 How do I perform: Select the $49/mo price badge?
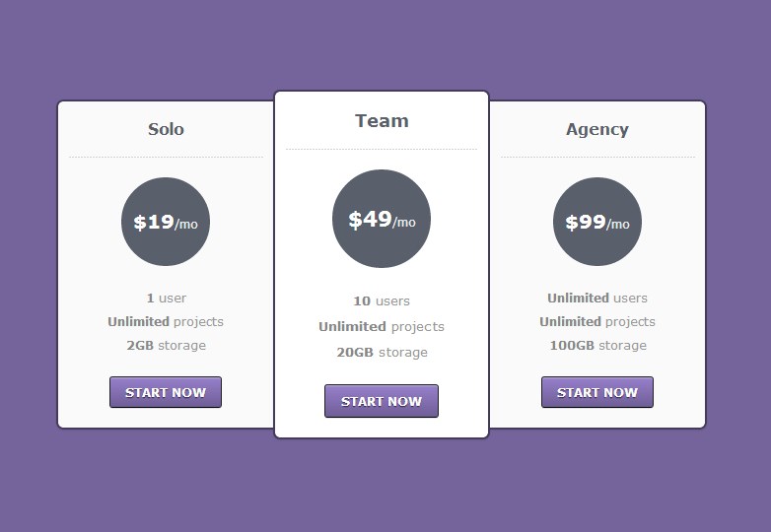[x=382, y=219]
